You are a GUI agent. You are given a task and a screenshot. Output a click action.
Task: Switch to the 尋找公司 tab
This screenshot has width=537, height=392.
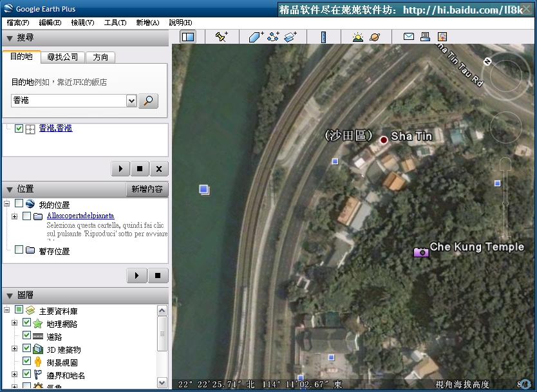click(x=62, y=57)
